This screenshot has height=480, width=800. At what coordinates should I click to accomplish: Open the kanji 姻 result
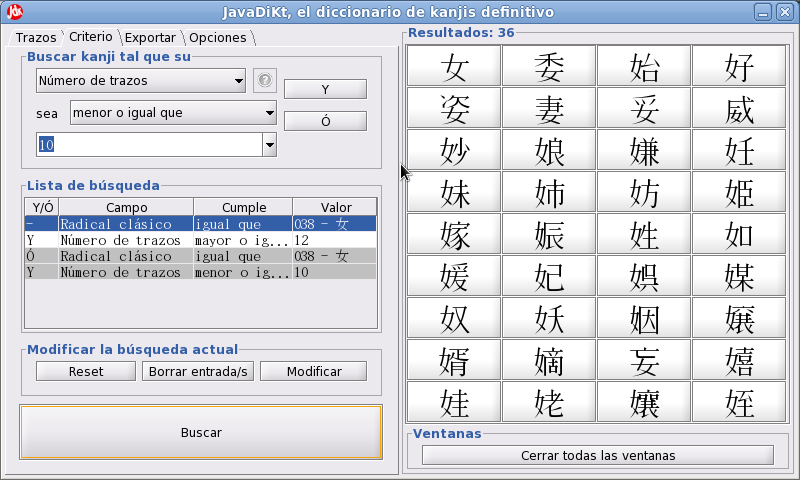coord(644,318)
